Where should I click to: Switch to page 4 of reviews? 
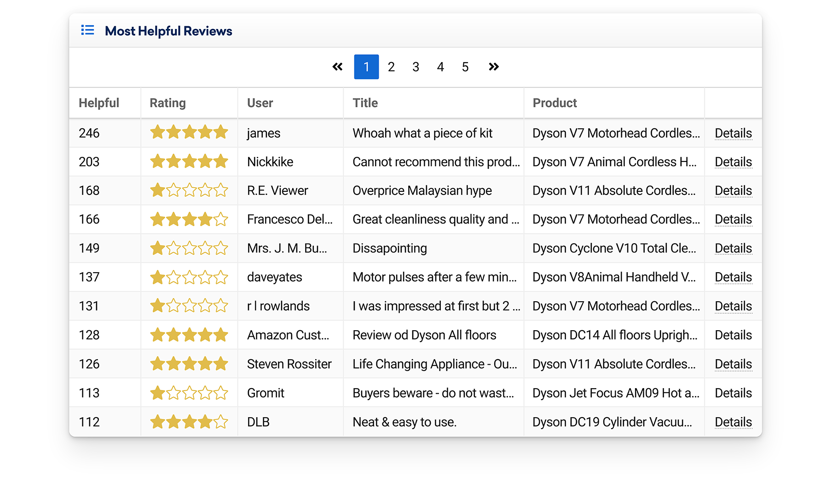[x=440, y=67]
